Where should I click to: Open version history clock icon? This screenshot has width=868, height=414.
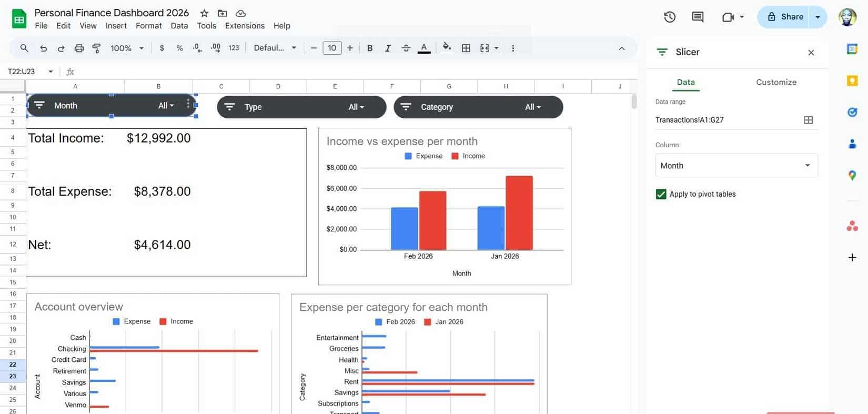tap(670, 17)
